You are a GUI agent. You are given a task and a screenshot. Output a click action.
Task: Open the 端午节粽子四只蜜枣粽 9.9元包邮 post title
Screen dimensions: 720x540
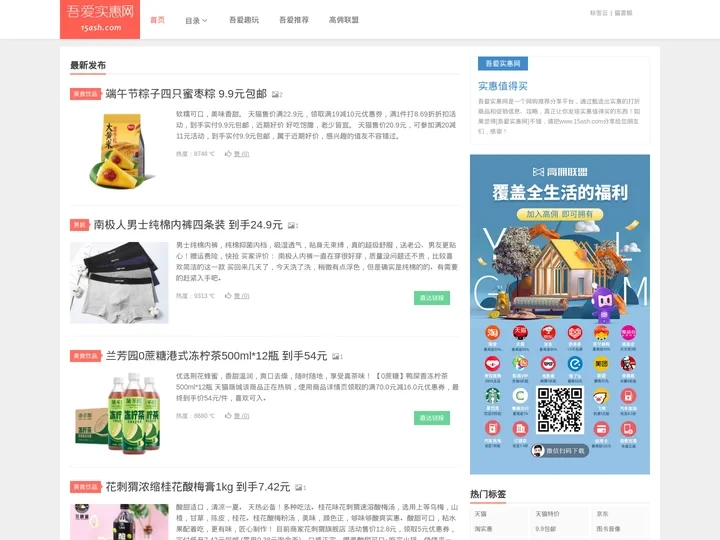[x=186, y=94]
